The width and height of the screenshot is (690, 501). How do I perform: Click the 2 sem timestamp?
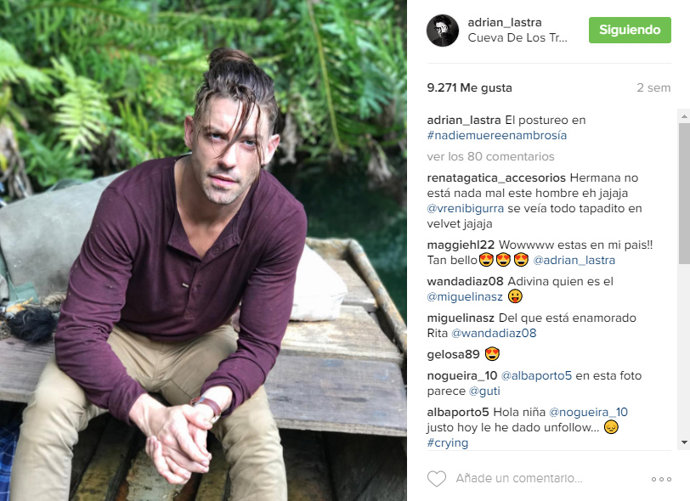(x=653, y=88)
